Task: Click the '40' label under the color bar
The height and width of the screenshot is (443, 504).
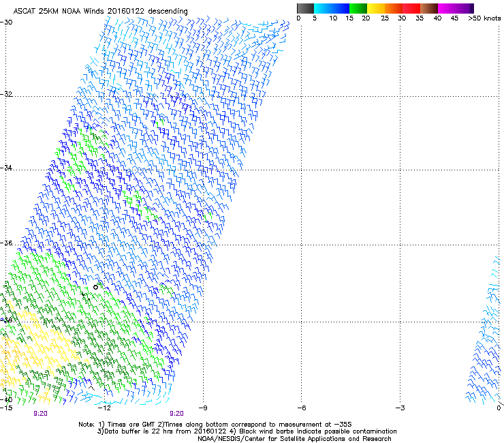Action: coord(437,18)
